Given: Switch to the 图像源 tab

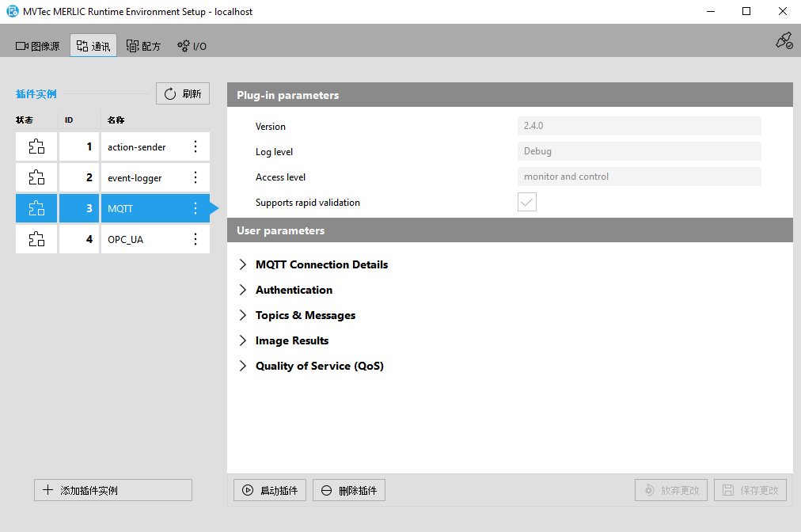Looking at the screenshot, I should pyautogui.click(x=38, y=46).
